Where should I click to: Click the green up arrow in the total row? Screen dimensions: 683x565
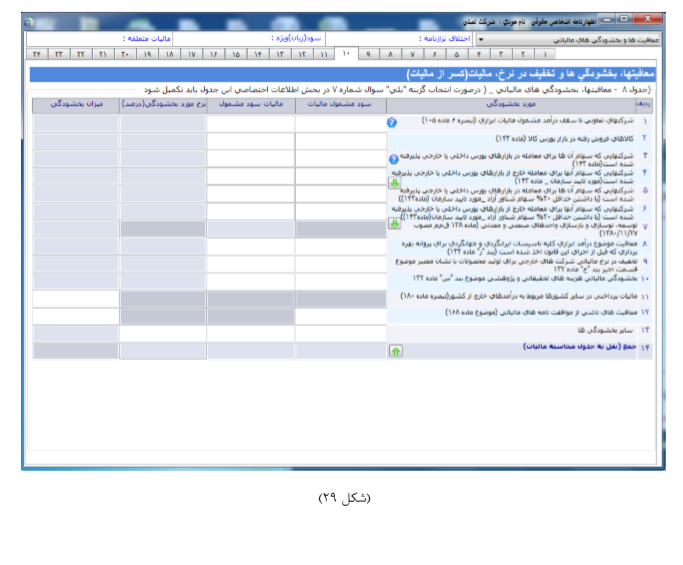395,351
